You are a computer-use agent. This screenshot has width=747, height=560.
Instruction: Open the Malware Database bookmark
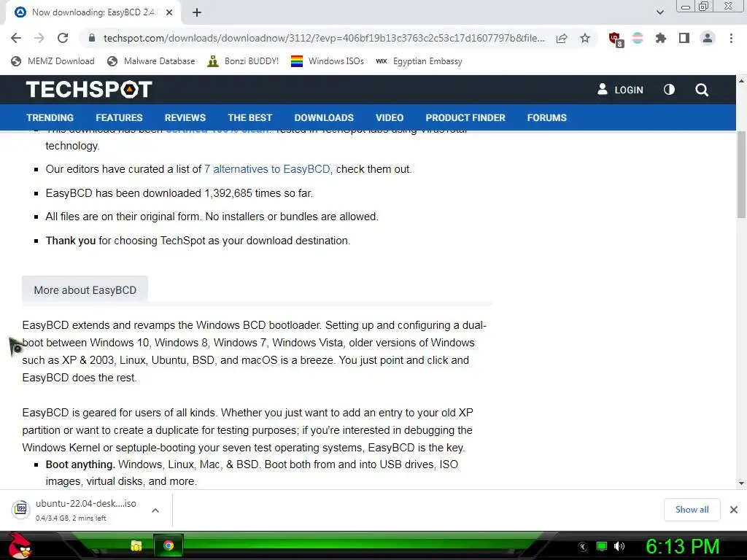(x=151, y=61)
